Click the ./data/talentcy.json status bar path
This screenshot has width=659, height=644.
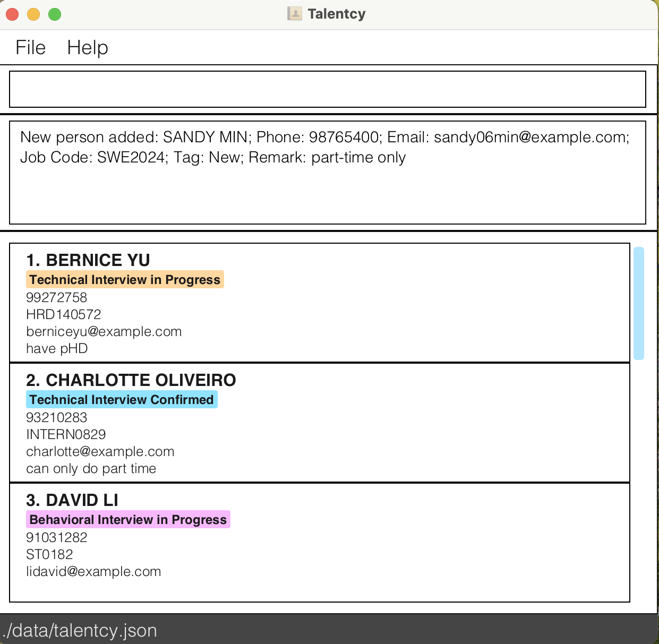[80, 631]
